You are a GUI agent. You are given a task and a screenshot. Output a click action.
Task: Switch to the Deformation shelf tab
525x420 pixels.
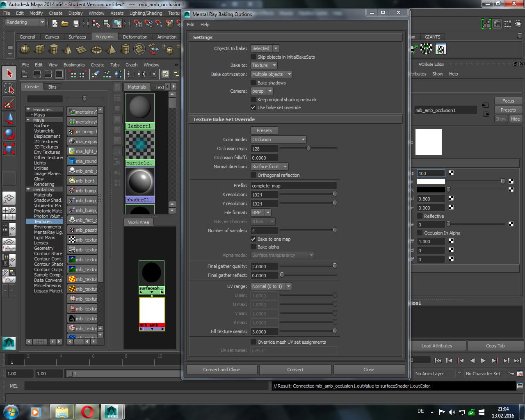point(135,37)
